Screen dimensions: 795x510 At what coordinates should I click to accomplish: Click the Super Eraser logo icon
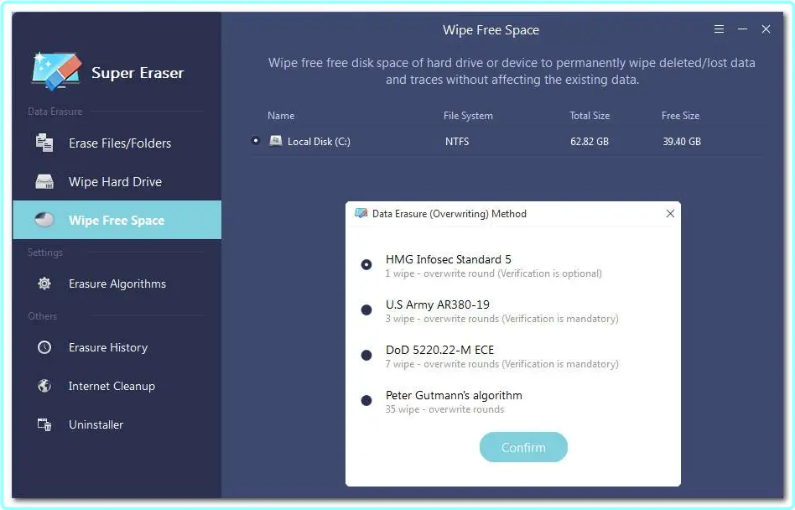click(x=55, y=71)
